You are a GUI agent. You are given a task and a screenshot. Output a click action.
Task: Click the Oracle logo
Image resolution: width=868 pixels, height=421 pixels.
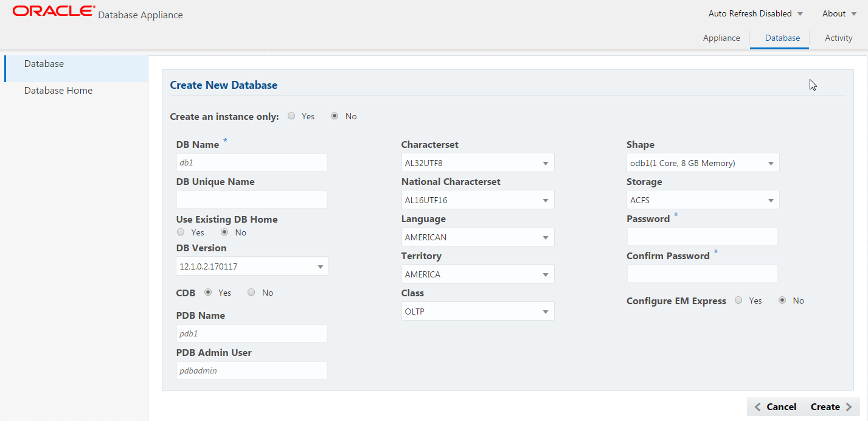[54, 11]
